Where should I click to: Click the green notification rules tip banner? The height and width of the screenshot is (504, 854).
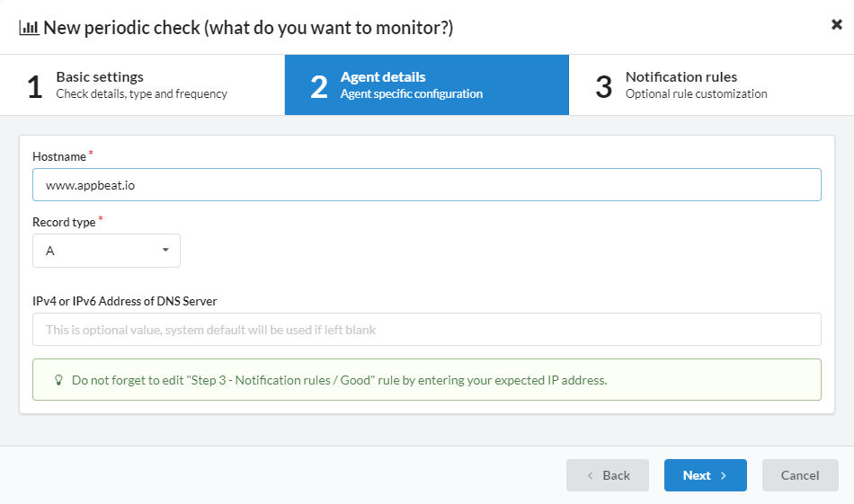[427, 380]
